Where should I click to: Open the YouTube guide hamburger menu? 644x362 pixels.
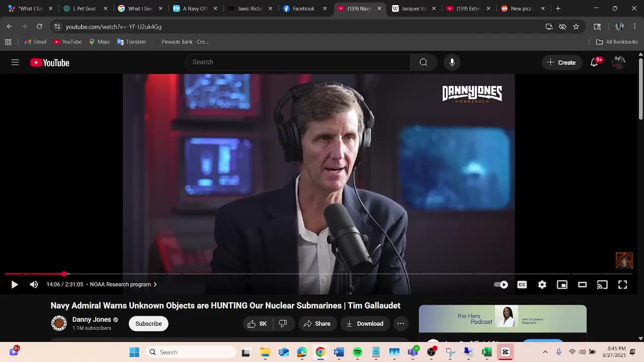[x=15, y=62]
